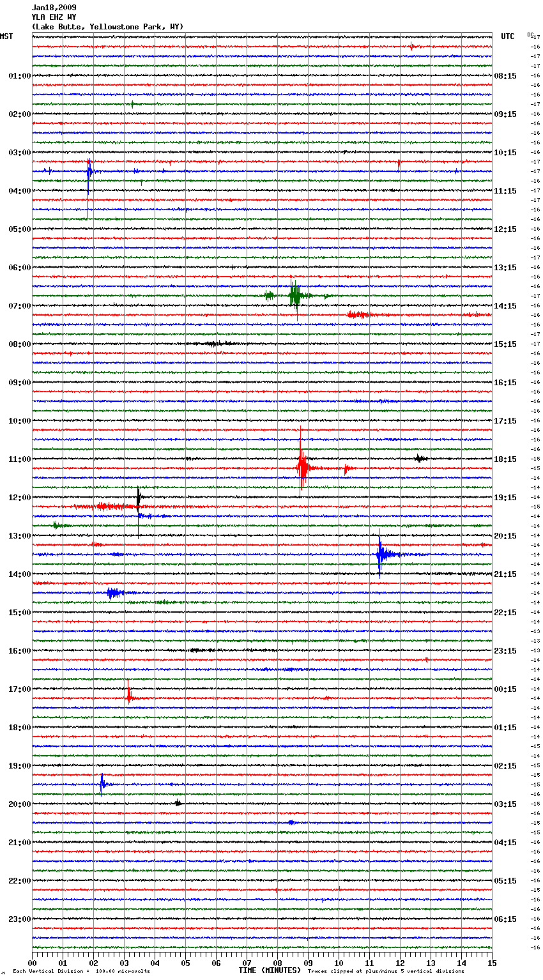This screenshot has width=543, height=980.
Task: Select the 20:00 MST row label
Action: 19,804
